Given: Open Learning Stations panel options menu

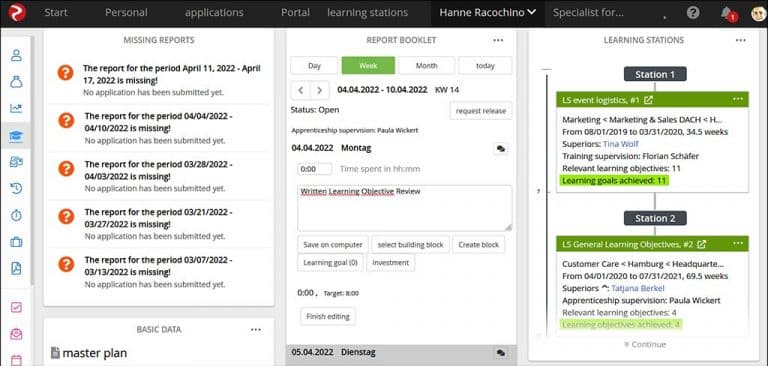Looking at the screenshot, I should pyautogui.click(x=741, y=40).
